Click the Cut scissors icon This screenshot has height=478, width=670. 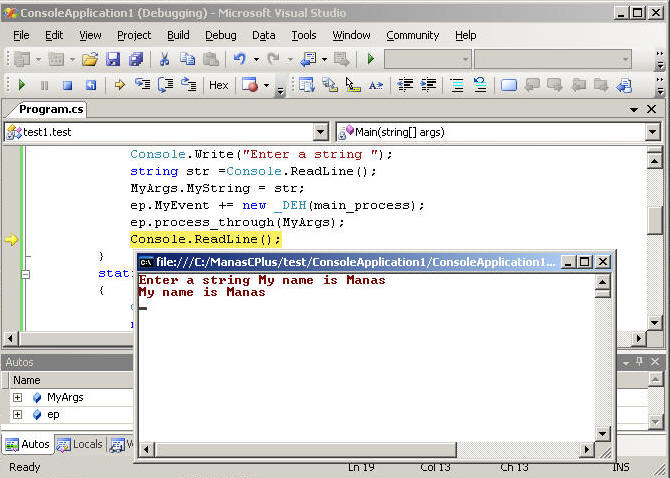click(164, 60)
